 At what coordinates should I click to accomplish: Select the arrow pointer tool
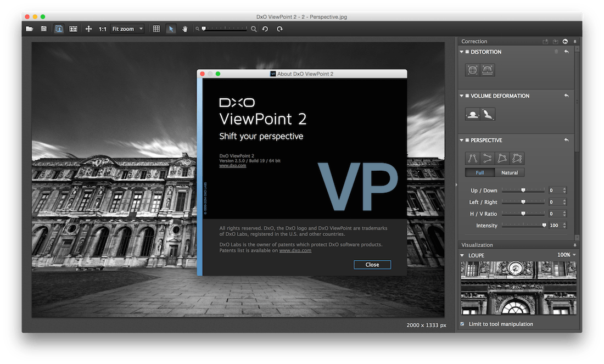click(171, 29)
